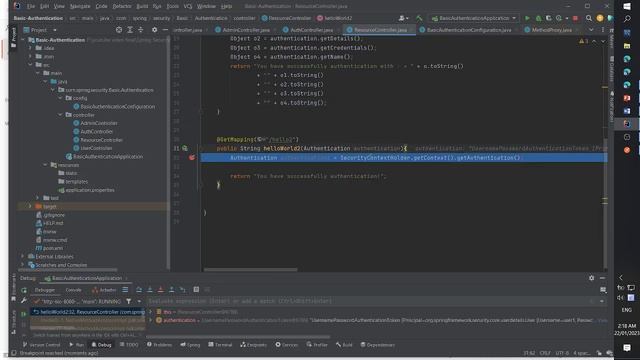Collapse the Basic-Authentication project root

pos(23,40)
